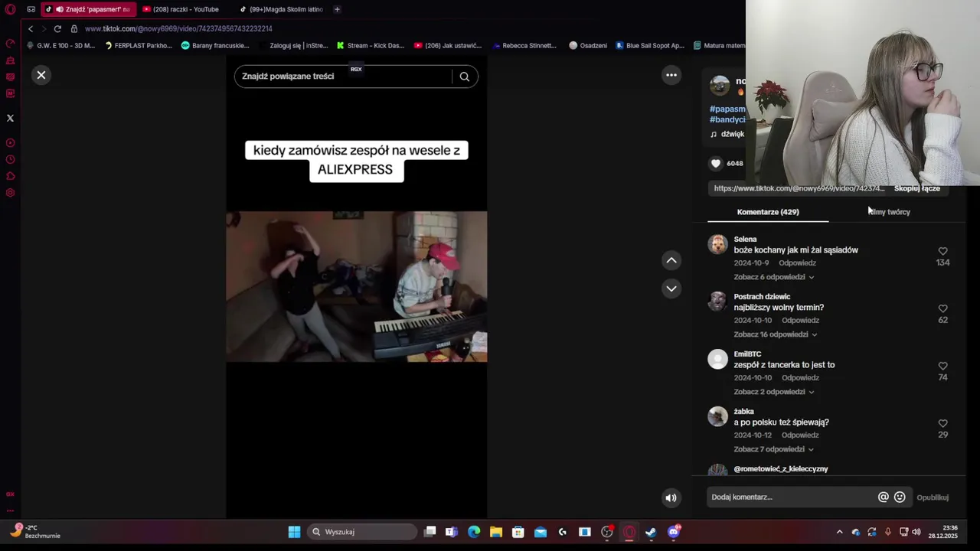Expand 'Zobacz 7 odpowiedzi' under żabka
Image resolution: width=980 pixels, height=551 pixels.
tap(773, 449)
